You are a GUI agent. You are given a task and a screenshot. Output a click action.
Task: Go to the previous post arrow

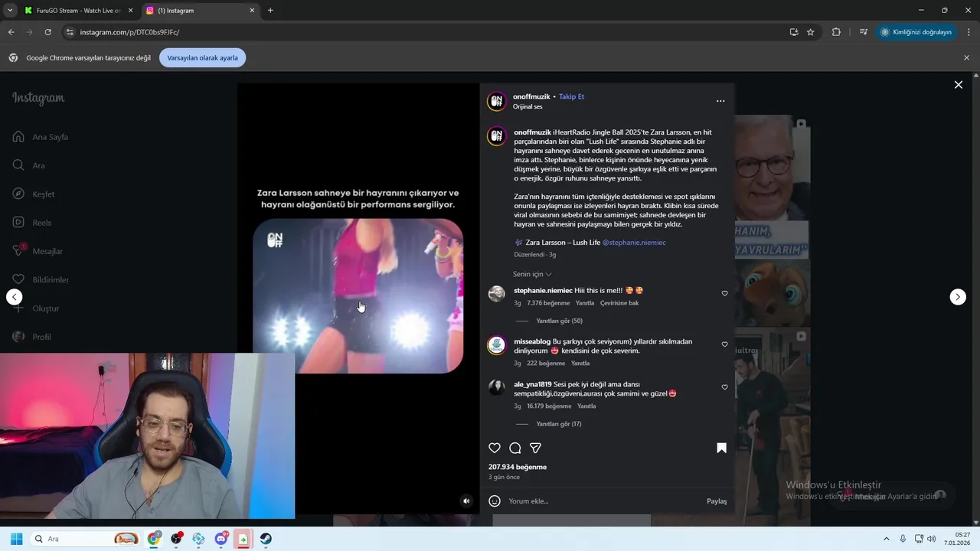pos(15,297)
